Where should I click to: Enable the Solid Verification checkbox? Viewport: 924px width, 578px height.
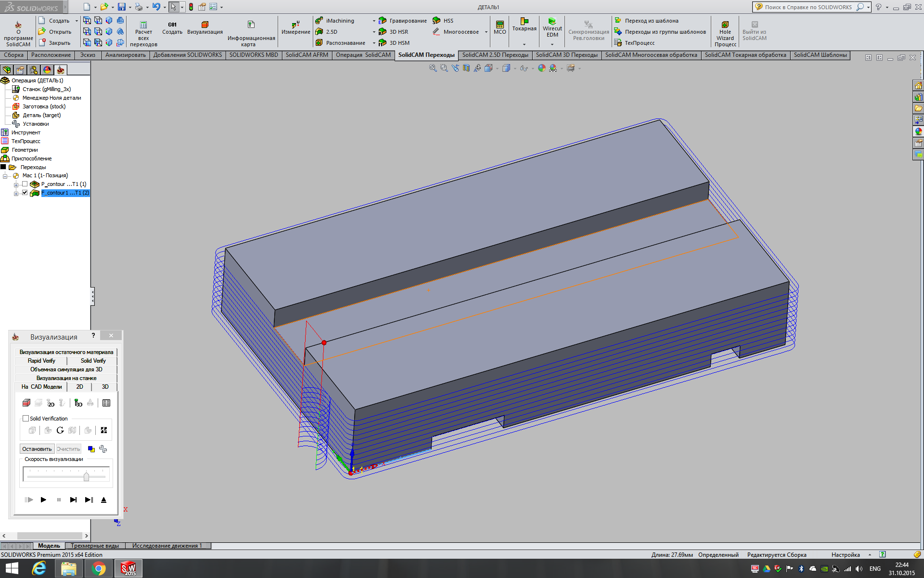(x=26, y=418)
